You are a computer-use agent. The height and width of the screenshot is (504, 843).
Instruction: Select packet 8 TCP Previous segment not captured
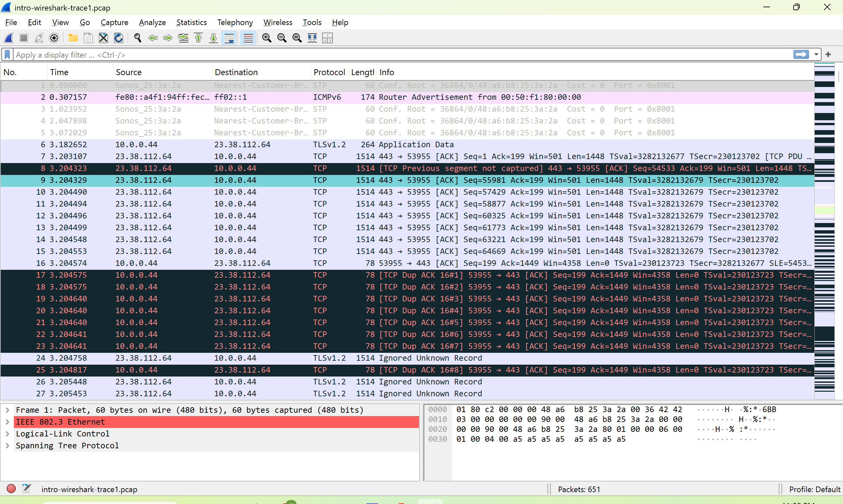(x=407, y=168)
